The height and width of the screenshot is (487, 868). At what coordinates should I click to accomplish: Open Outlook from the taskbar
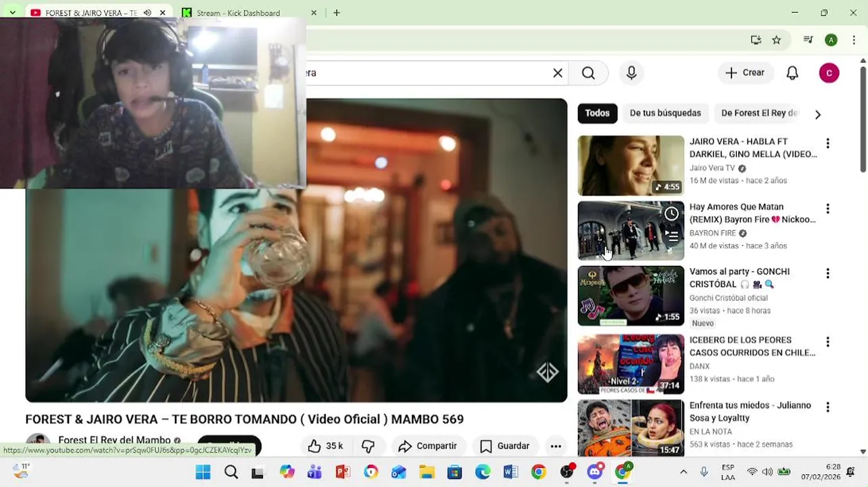click(x=399, y=472)
